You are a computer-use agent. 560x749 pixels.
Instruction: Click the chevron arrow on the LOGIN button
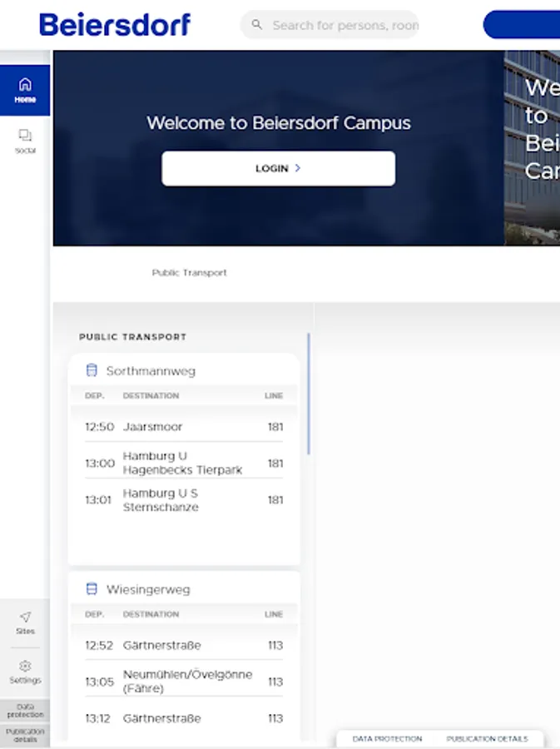point(297,168)
